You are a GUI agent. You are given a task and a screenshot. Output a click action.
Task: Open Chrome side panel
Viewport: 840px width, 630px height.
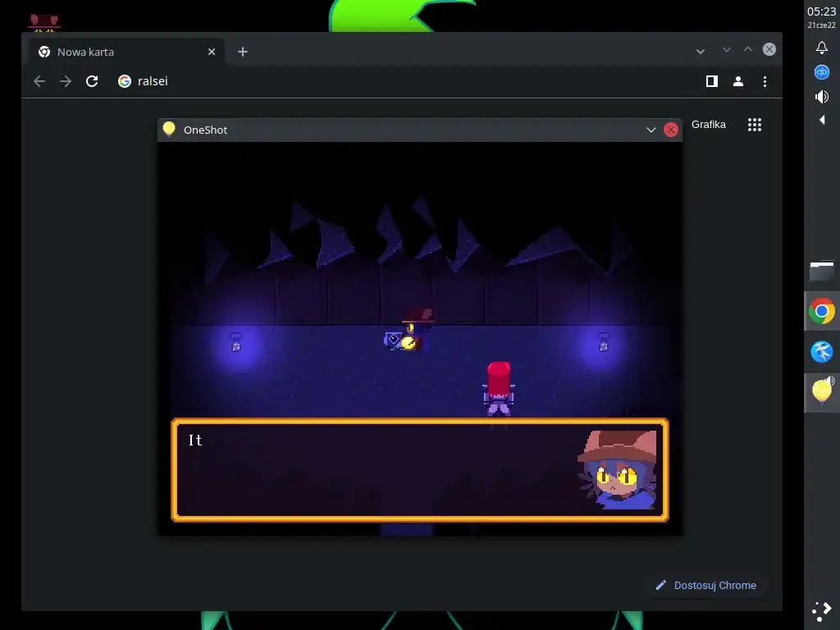(711, 81)
